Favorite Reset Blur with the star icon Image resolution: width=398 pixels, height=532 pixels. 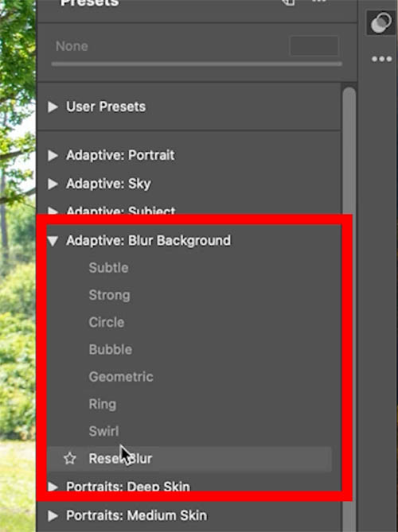pos(70,459)
